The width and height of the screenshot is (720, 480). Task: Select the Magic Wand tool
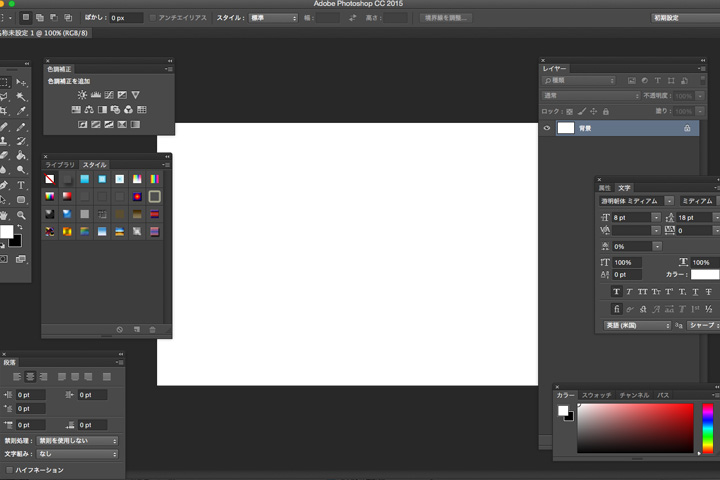21,96
